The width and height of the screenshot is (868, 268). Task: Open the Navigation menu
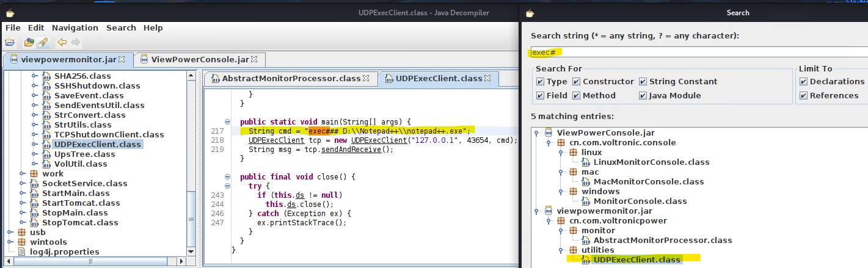pos(75,27)
